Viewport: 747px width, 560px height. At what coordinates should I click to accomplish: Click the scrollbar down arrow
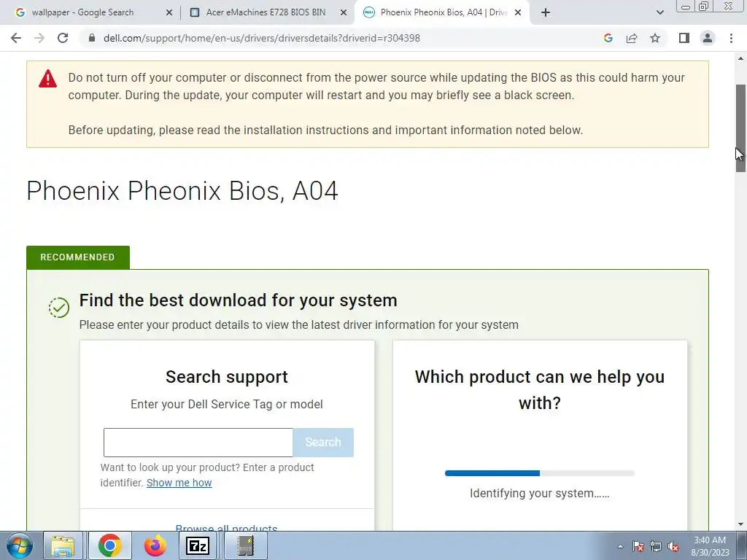pos(741,525)
